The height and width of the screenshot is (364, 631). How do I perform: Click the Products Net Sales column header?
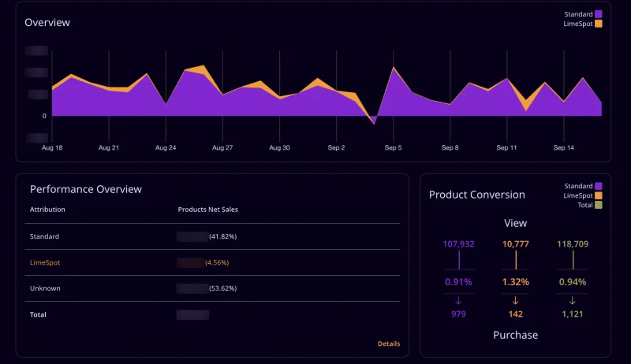pyautogui.click(x=208, y=210)
